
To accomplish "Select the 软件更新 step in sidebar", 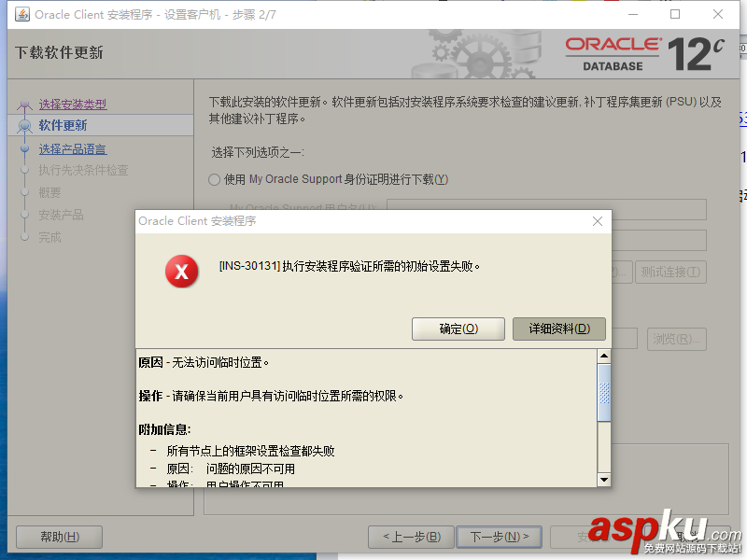I will pyautogui.click(x=63, y=125).
